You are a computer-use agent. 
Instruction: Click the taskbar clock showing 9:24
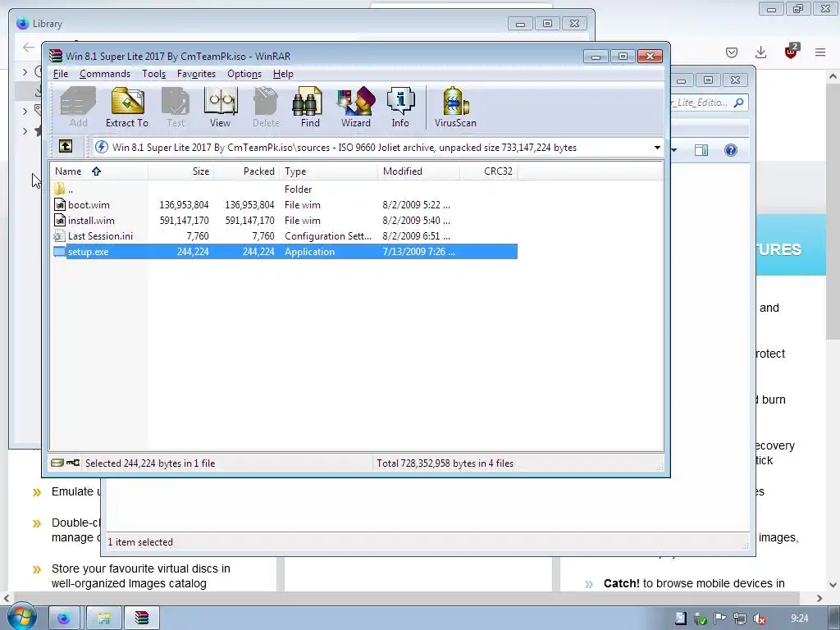(x=799, y=619)
